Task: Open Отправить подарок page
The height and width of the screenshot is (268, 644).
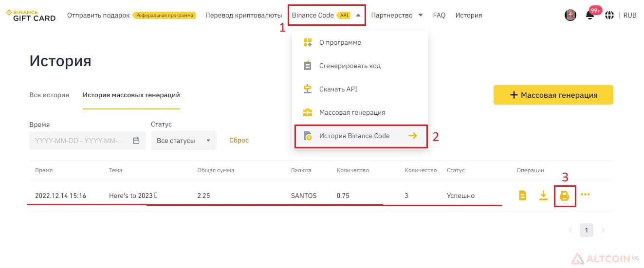Action: [x=98, y=15]
